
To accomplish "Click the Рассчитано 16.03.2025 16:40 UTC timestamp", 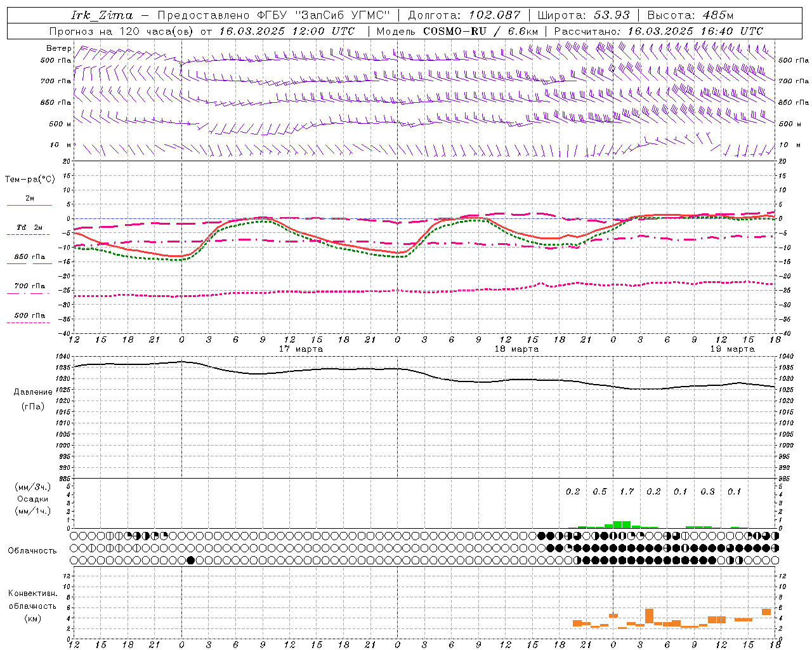I will pyautogui.click(x=658, y=31).
